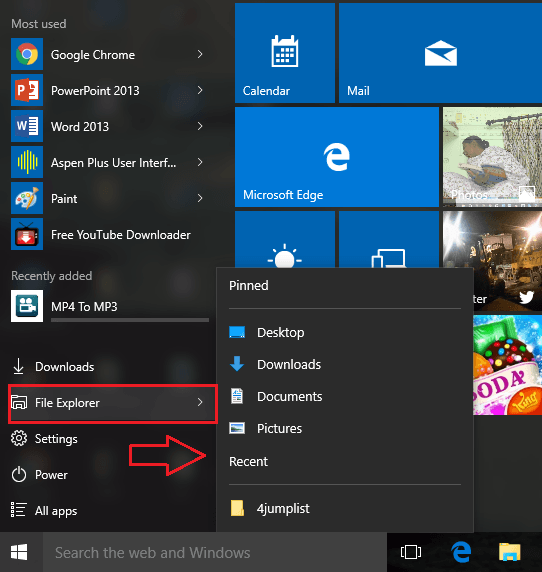Open Microsoft Edge from the taskbar
Viewport: 542px width, 572px height.
[x=461, y=552]
